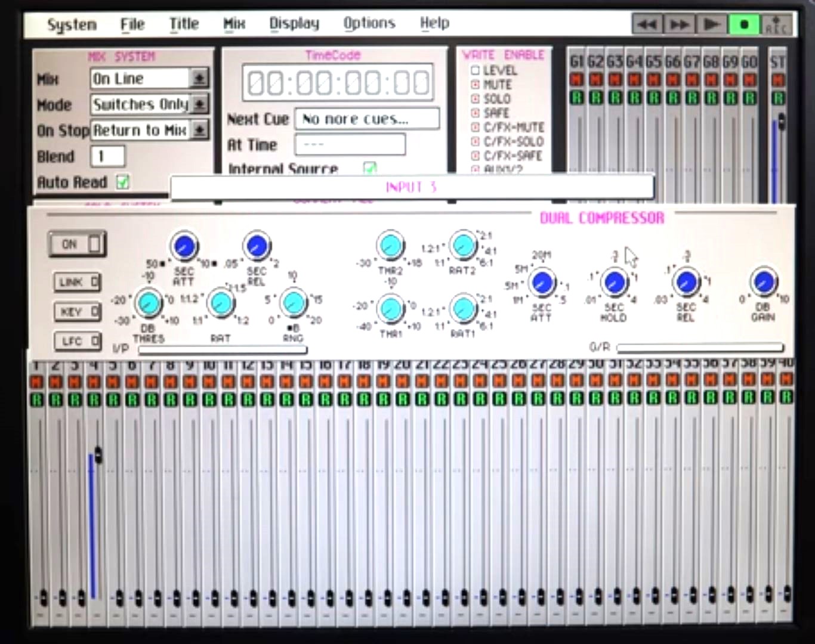Toggle the LINK button
815x644 pixels.
point(78,282)
